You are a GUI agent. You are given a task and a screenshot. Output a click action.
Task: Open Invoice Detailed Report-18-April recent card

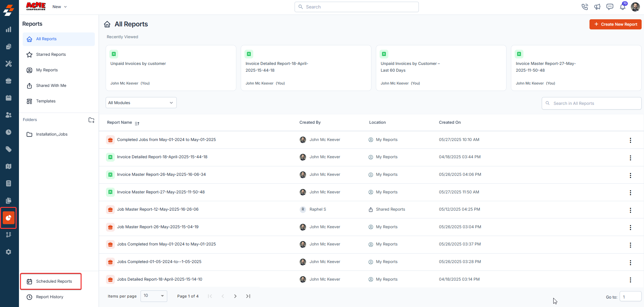[306, 68]
